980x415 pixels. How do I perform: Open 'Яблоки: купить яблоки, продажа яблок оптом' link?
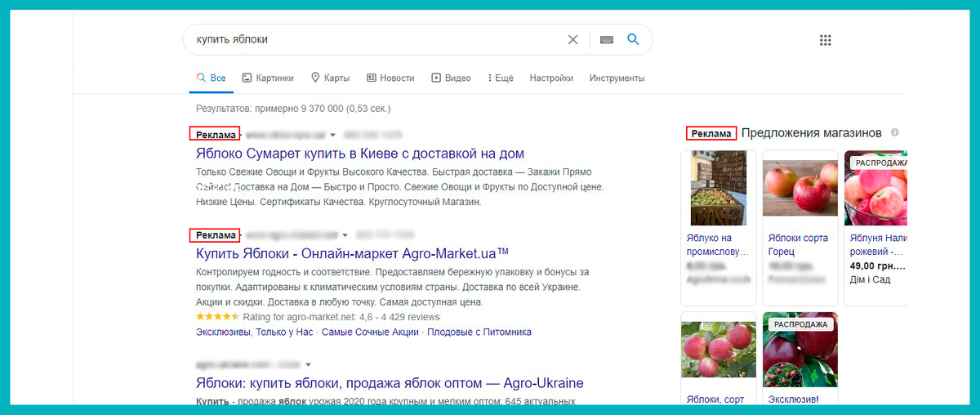coord(390,383)
